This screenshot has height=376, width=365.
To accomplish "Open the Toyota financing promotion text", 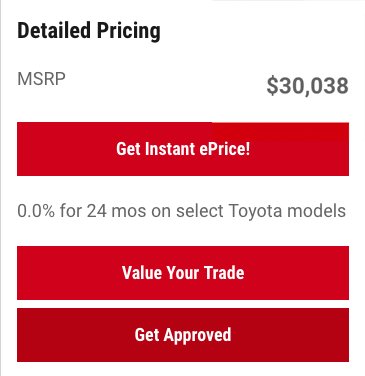I will click(181, 211).
